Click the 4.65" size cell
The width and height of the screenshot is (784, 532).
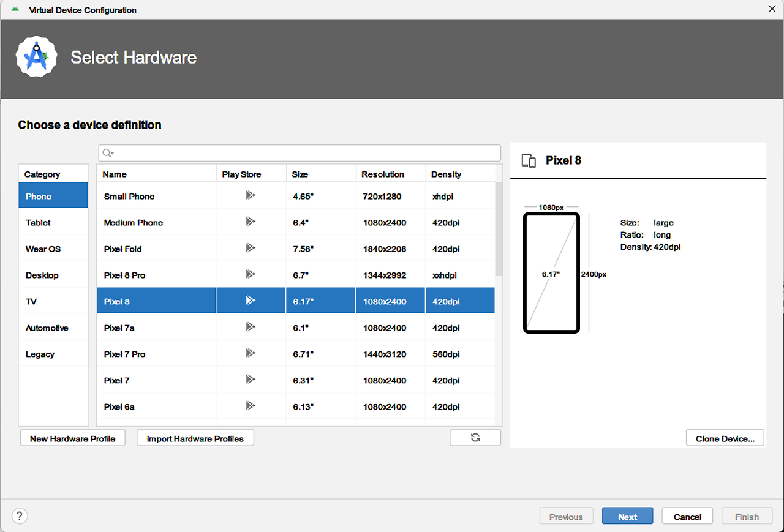pyautogui.click(x=321, y=196)
